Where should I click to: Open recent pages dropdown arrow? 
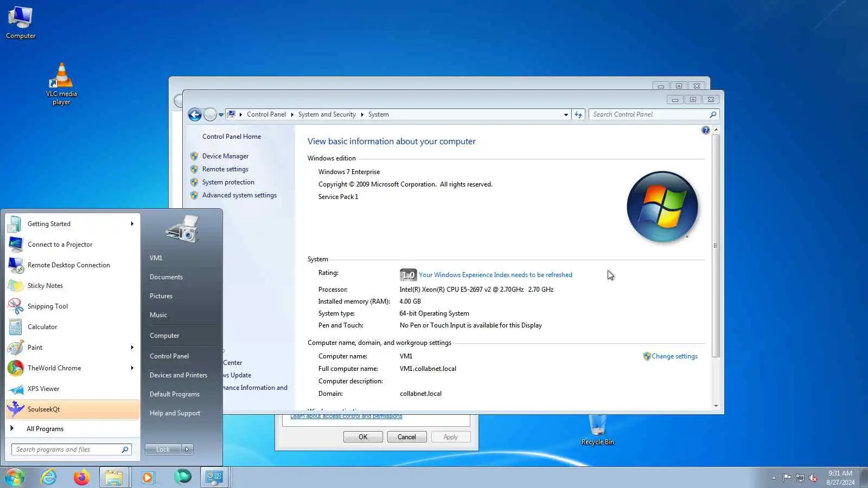coord(221,115)
